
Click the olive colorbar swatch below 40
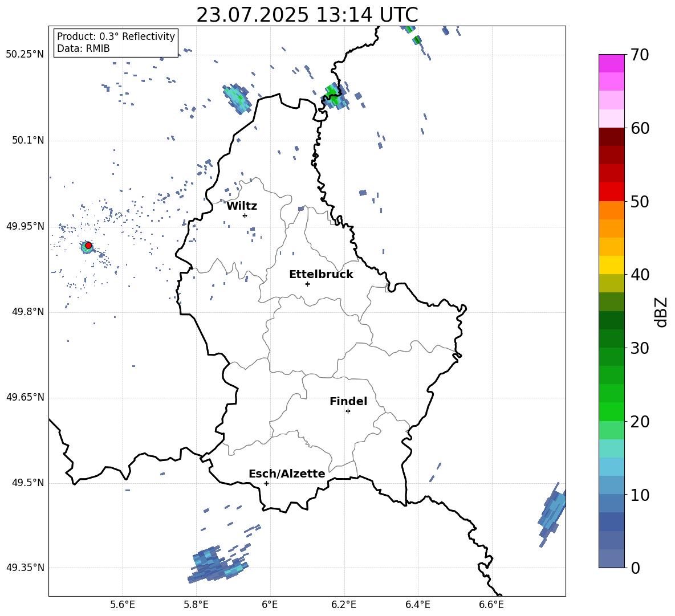pyautogui.click(x=611, y=283)
